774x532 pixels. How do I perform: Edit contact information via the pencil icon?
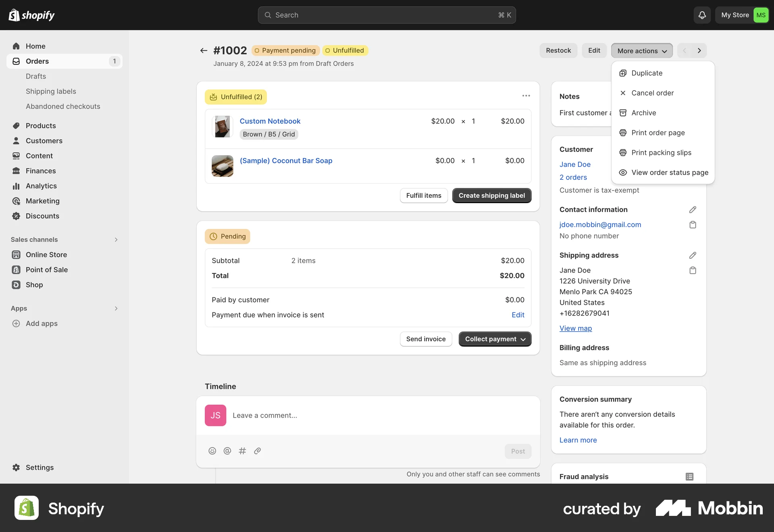(693, 209)
